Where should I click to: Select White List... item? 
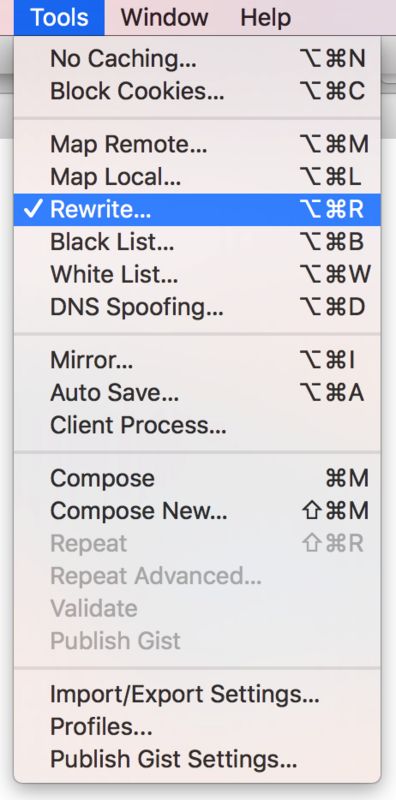(197, 275)
